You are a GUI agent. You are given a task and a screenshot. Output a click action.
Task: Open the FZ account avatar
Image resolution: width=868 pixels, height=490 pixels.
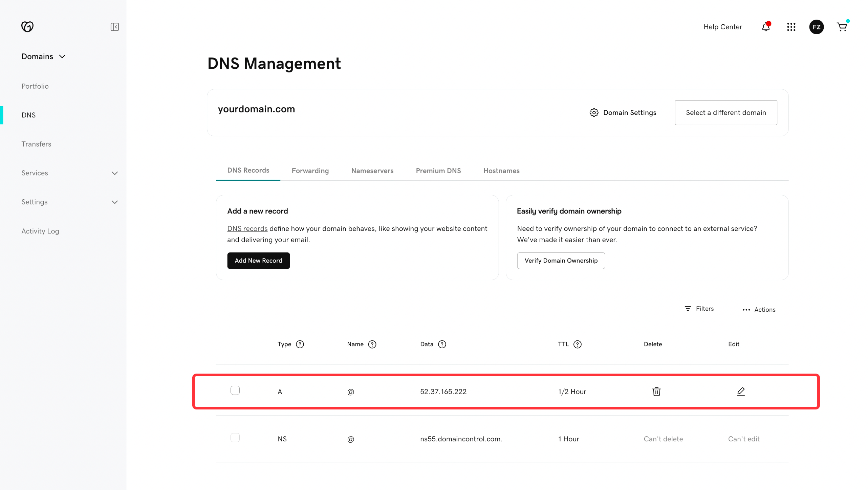816,27
